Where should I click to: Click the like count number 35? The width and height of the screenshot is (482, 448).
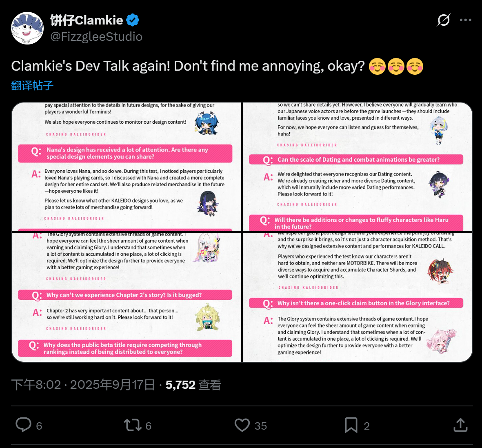pyautogui.click(x=261, y=426)
